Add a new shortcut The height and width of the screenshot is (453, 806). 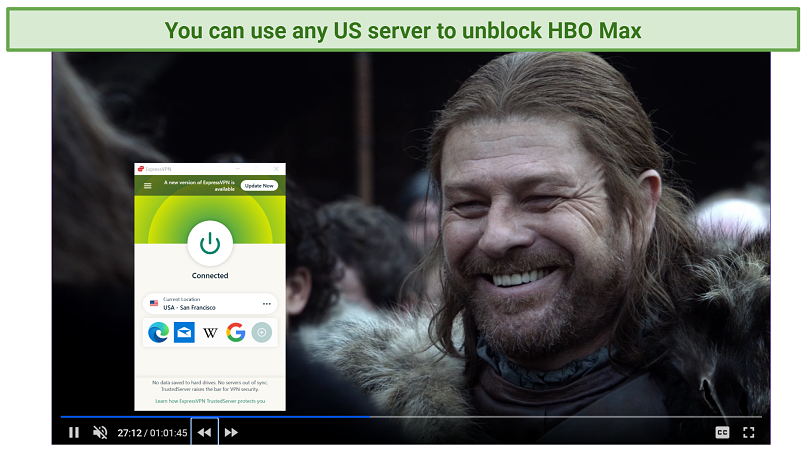(x=262, y=332)
